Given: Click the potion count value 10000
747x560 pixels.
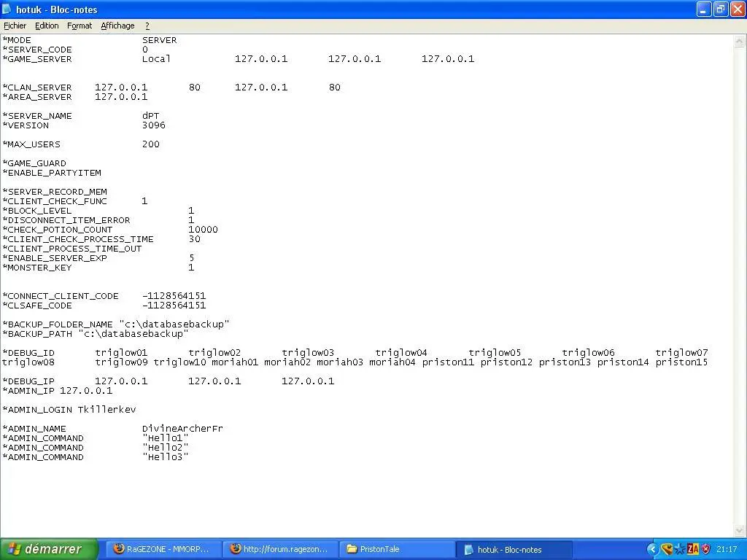Looking at the screenshot, I should point(203,230).
